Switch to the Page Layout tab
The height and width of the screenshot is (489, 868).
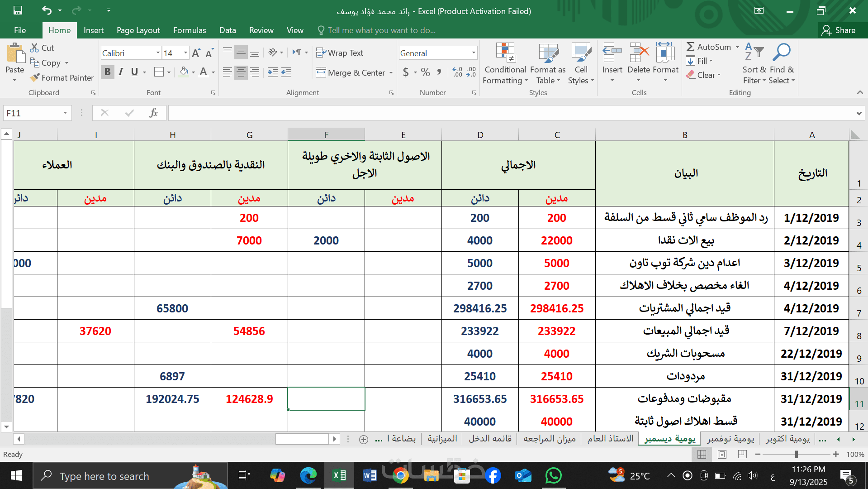[x=138, y=30]
